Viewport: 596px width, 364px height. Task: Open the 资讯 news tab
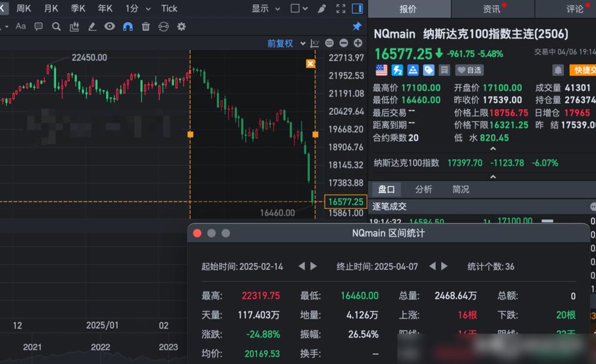493,9
